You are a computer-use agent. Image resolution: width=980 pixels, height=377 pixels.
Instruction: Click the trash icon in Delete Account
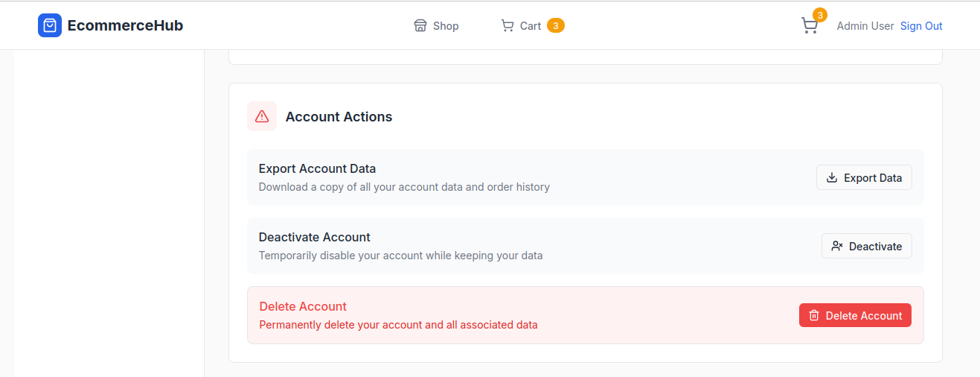[x=814, y=316]
